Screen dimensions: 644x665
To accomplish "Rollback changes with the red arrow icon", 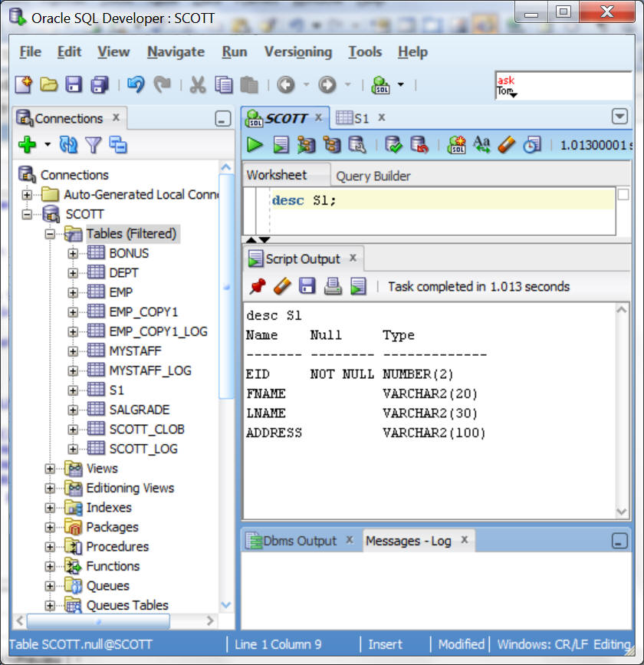I will 419,145.
